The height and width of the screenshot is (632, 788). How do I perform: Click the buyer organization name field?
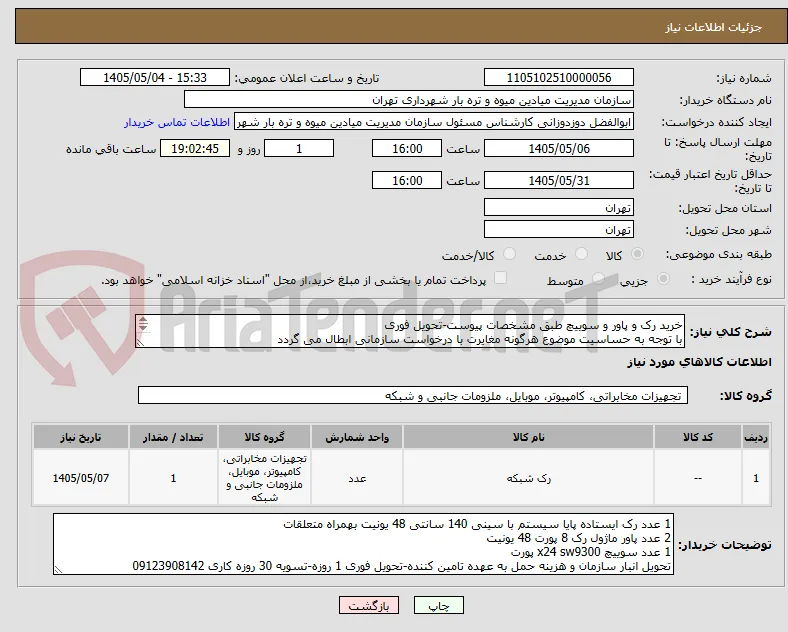(409, 99)
